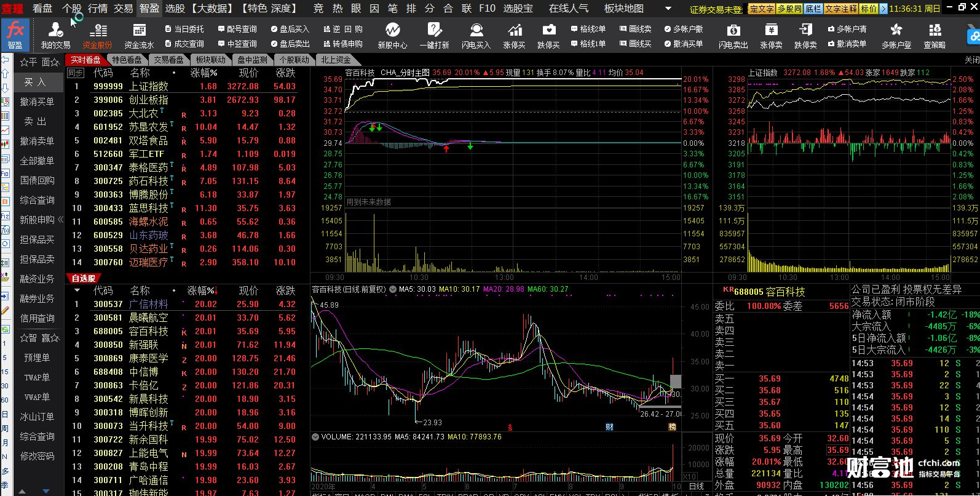
Task: Click 涨停买 chart icon
Action: coord(515,36)
